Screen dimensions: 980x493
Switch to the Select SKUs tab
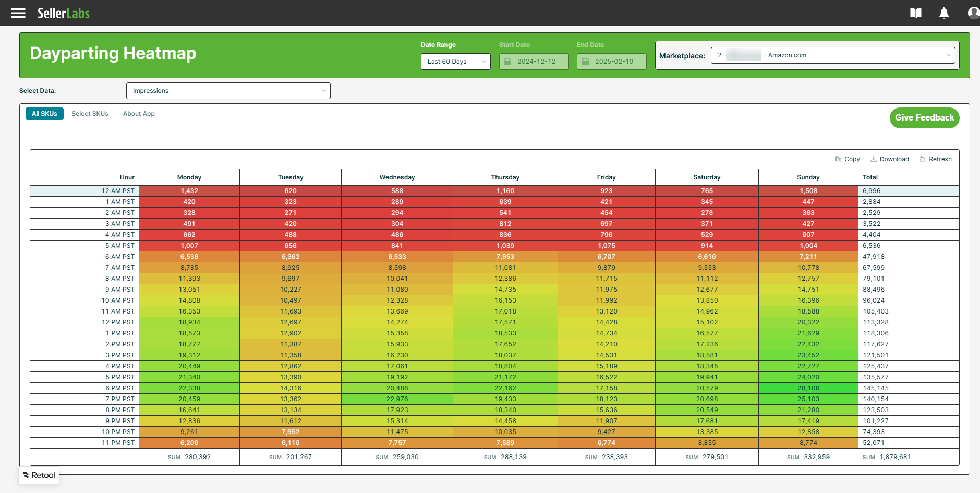pyautogui.click(x=90, y=114)
